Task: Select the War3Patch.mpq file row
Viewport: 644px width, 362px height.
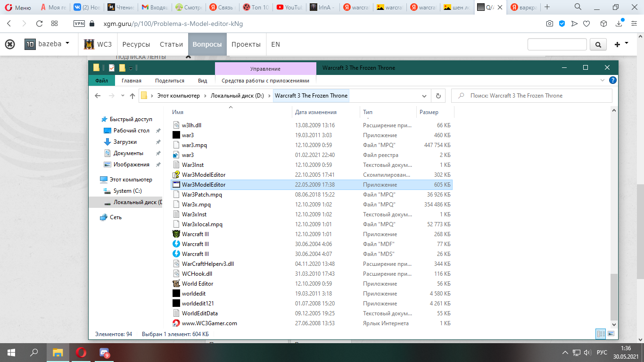Action: tap(311, 195)
